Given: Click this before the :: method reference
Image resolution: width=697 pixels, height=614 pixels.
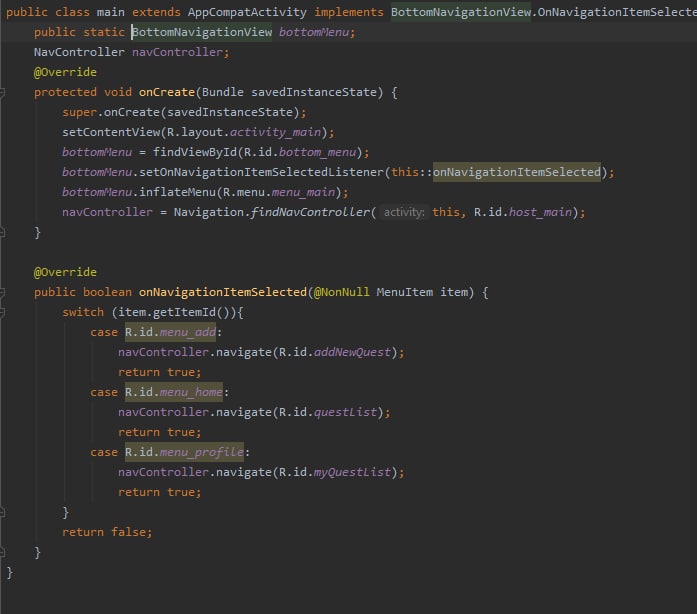Looking at the screenshot, I should coord(405,172).
